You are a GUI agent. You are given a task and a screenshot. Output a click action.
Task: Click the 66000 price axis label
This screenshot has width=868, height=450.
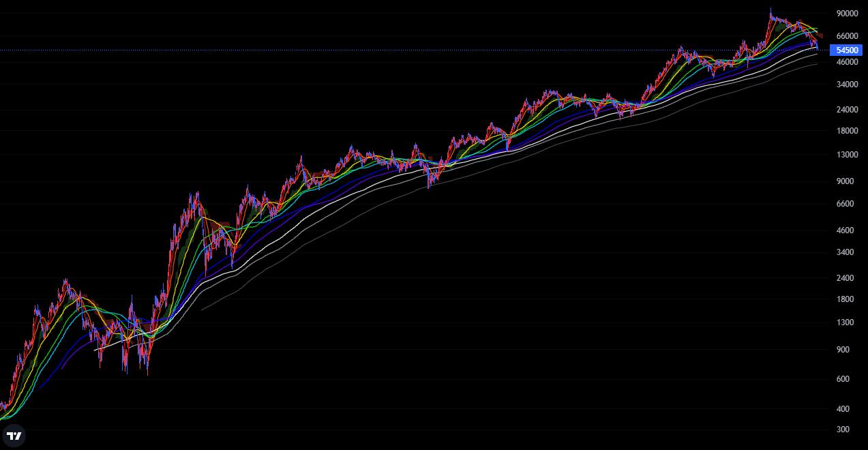(x=846, y=36)
